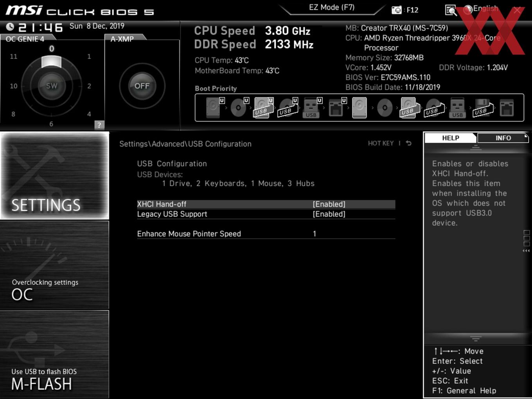Select the legacy USB CD/DVD icon without U badge

434,108
